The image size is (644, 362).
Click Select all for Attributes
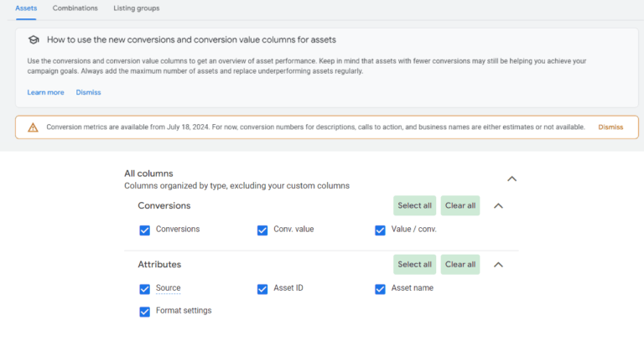tap(414, 264)
